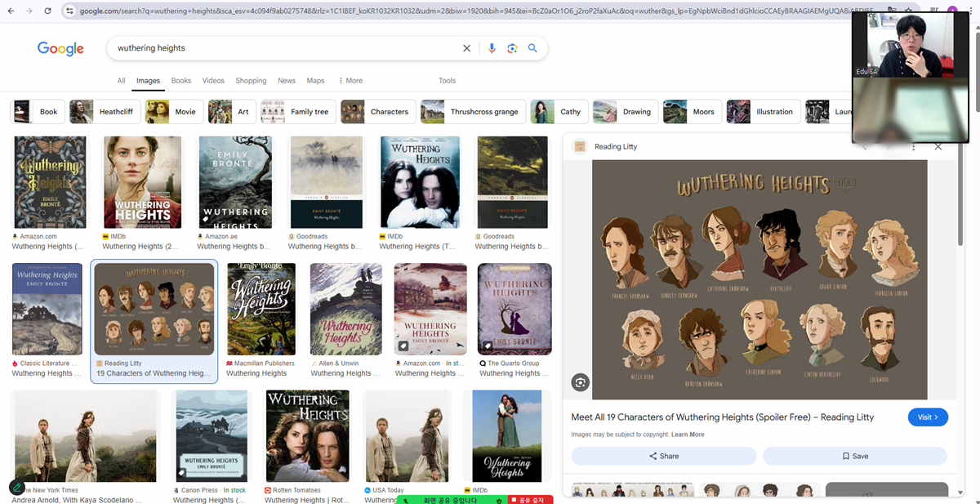Filter images by Heathcliff chip
The height and width of the screenshot is (504, 980).
(104, 112)
